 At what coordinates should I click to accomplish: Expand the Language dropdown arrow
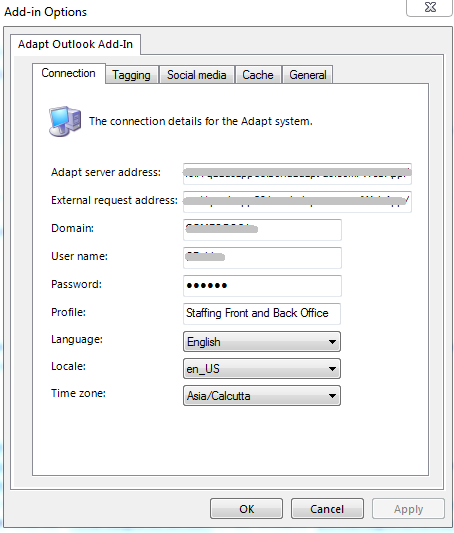(x=332, y=342)
